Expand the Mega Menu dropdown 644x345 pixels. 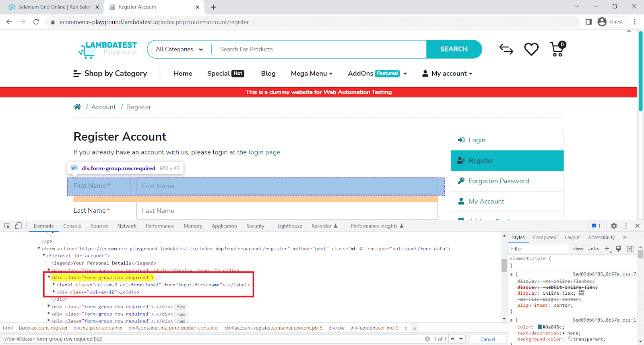[x=312, y=73]
